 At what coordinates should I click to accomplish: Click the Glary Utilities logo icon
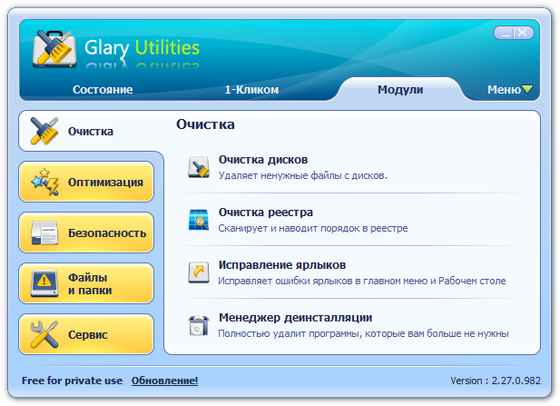pos(55,49)
